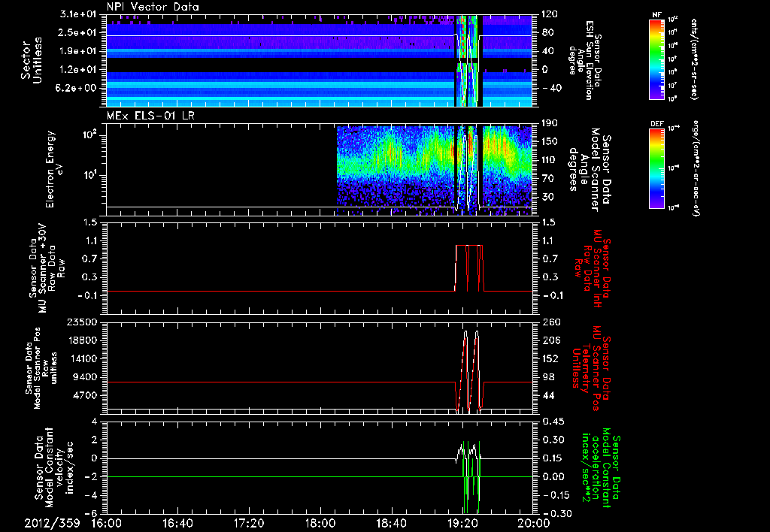
Task: Click the 120 degree elevation tick
Action: [x=549, y=14]
